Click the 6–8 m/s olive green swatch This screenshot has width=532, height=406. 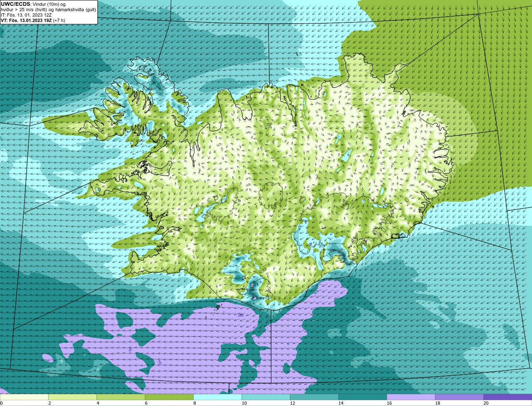coord(170,397)
